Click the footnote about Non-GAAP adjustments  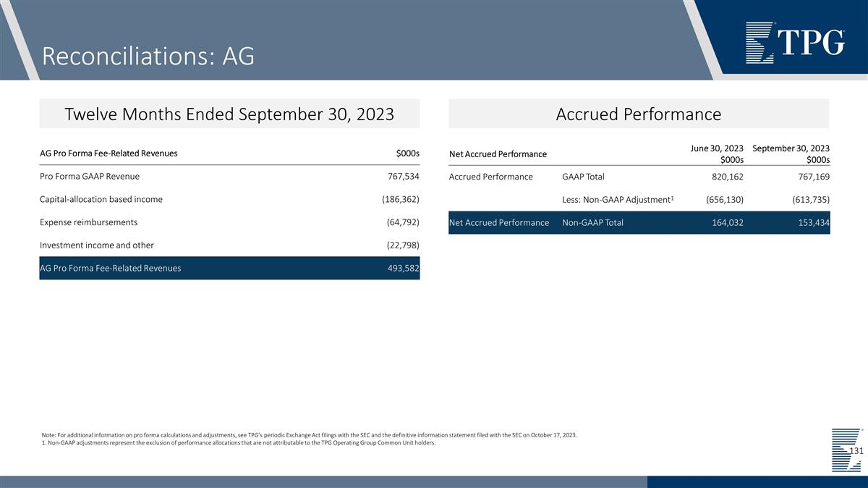(x=239, y=443)
